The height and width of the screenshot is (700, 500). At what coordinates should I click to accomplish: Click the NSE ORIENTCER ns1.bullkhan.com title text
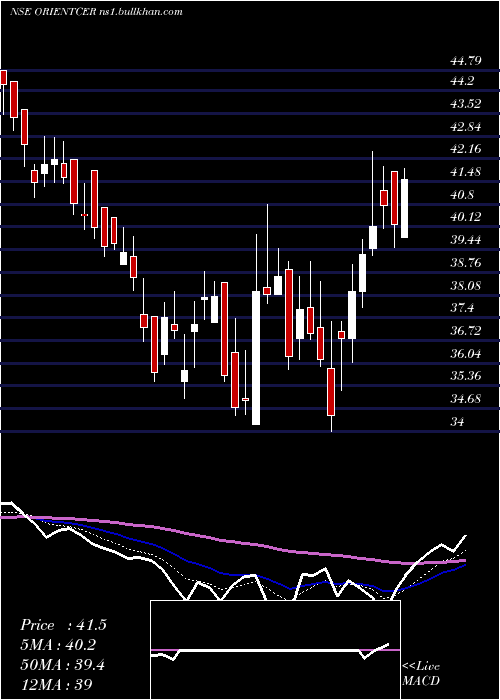point(96,12)
